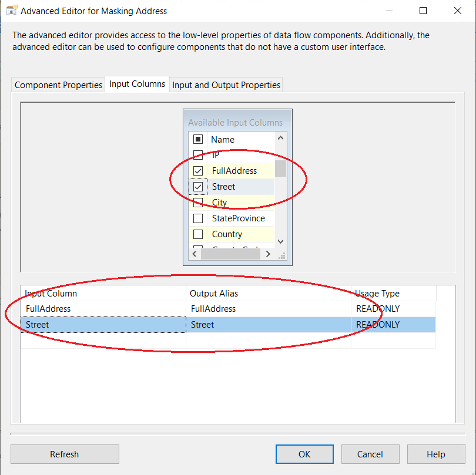This screenshot has width=476, height=475.
Task: Click the column list resize grip
Action: click(x=281, y=255)
